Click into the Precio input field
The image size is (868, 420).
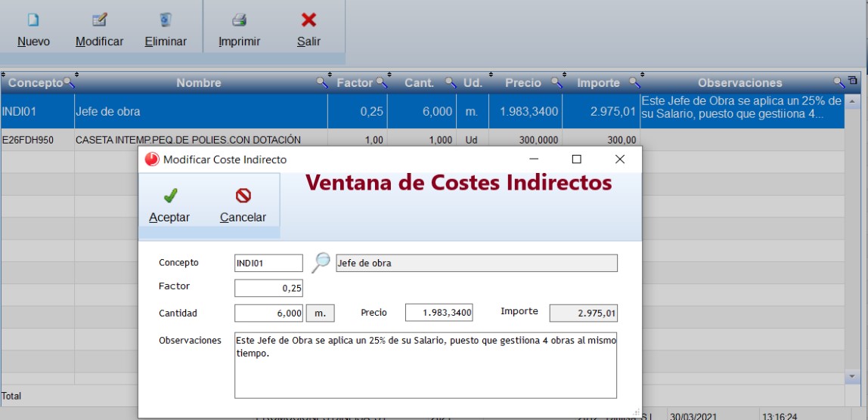439,313
